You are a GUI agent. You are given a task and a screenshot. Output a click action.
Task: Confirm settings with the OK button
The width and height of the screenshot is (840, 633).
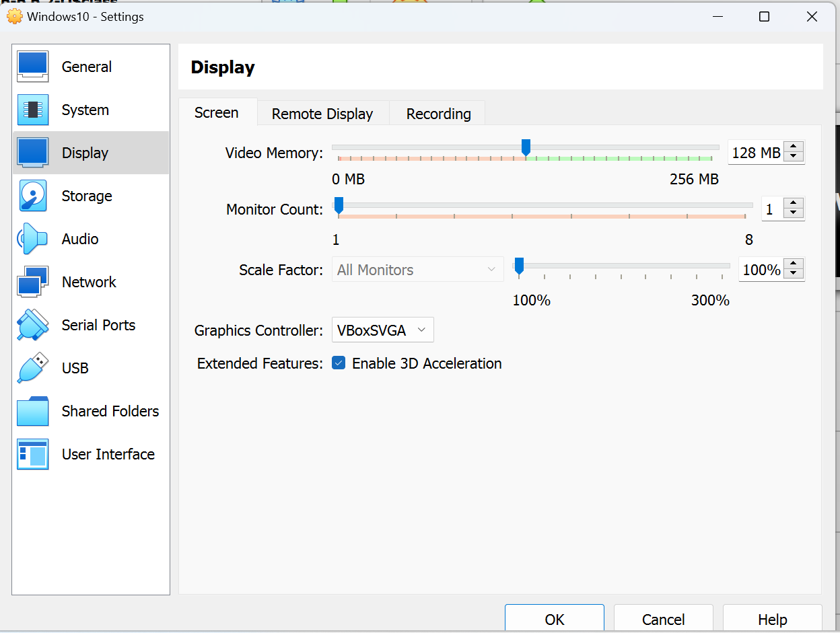coord(555,619)
